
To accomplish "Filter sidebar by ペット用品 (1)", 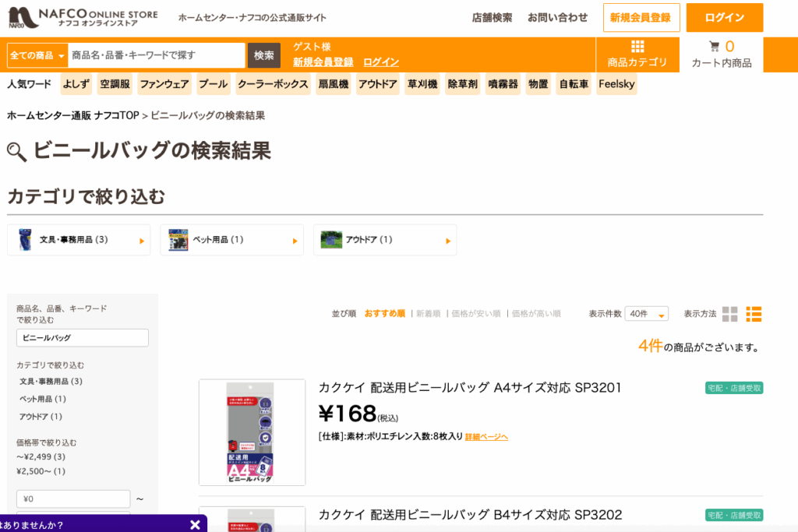I will tap(43, 399).
